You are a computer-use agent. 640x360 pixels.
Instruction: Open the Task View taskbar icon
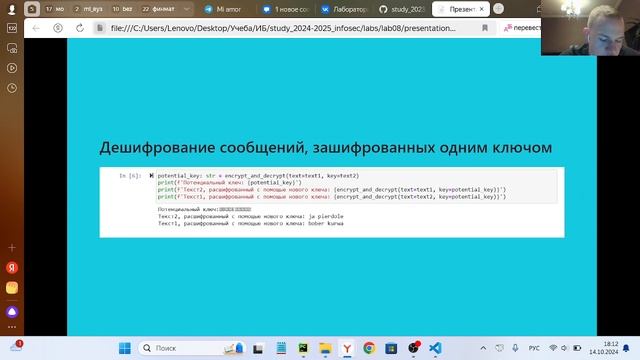coord(258,349)
